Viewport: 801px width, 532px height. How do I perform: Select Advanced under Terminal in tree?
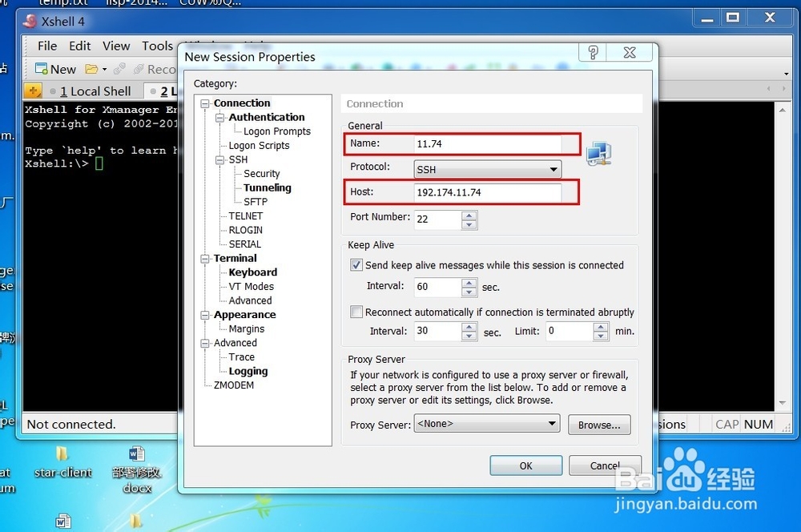tap(250, 301)
